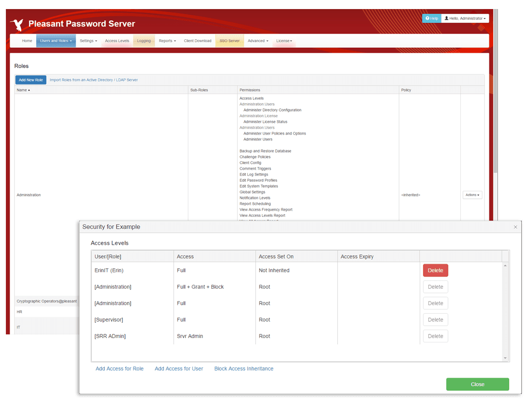Expand the License dropdown menu
532x403 pixels.
(284, 41)
